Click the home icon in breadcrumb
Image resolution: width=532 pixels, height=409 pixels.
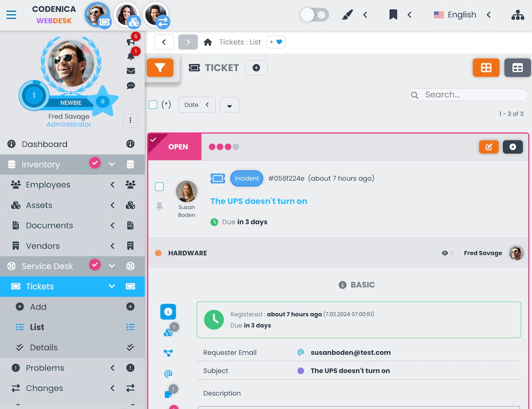pos(208,42)
